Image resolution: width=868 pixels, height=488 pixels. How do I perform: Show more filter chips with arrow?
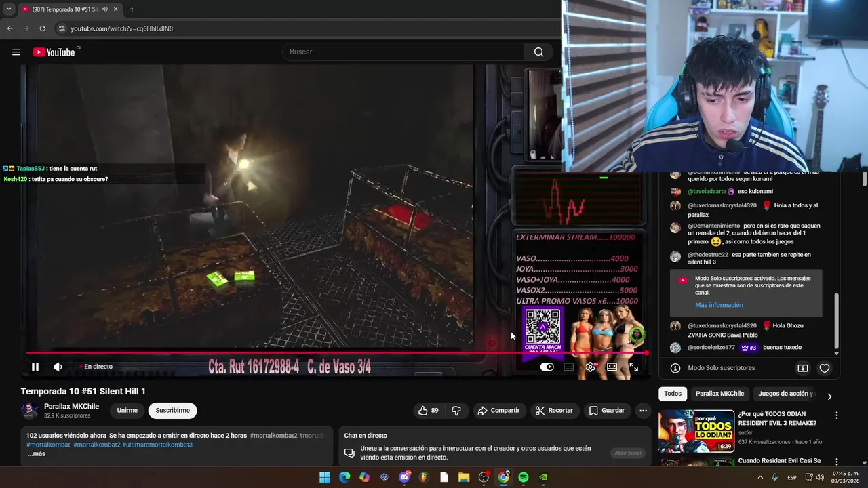(829, 396)
